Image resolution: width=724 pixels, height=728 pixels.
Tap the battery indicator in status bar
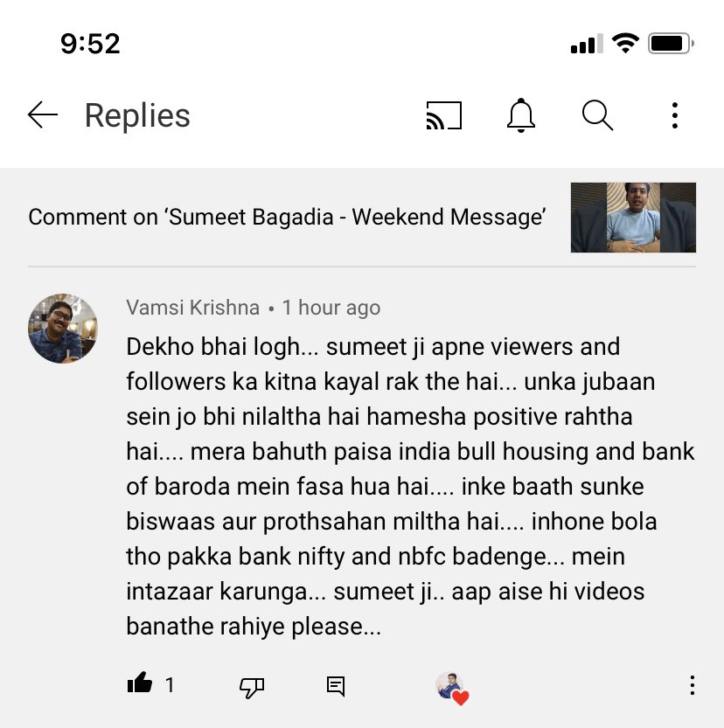671,44
